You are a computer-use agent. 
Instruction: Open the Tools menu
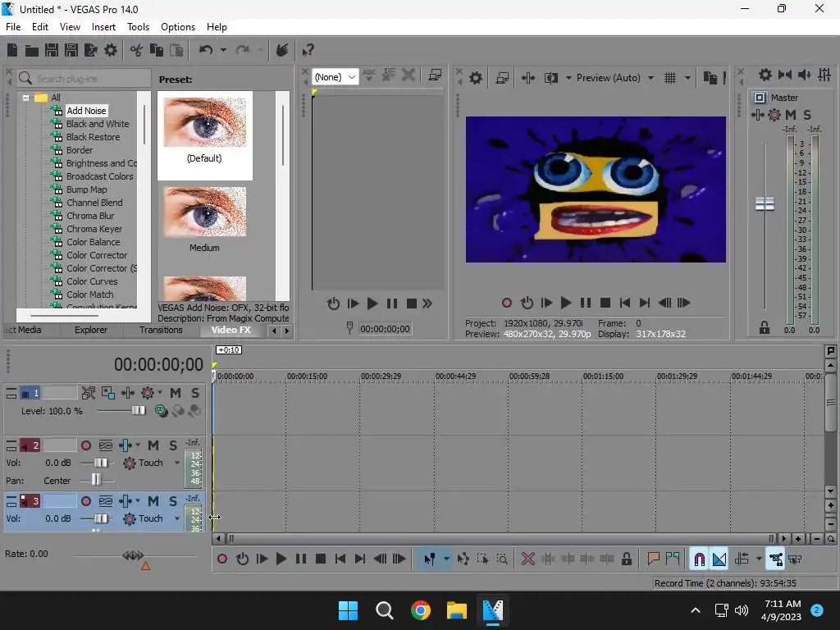[x=138, y=27]
